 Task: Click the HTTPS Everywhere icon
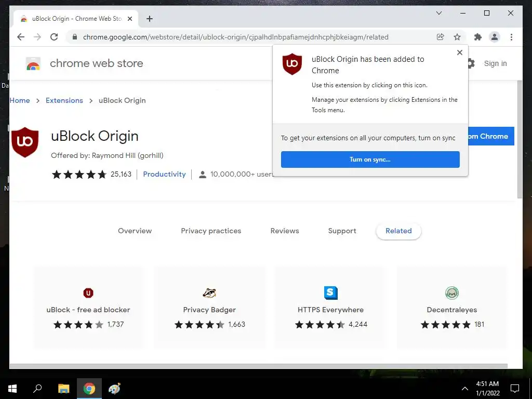pyautogui.click(x=331, y=293)
